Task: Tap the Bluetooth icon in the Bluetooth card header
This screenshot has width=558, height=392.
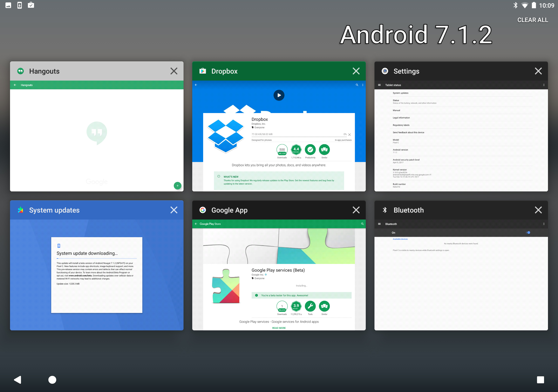Action: tap(385, 210)
